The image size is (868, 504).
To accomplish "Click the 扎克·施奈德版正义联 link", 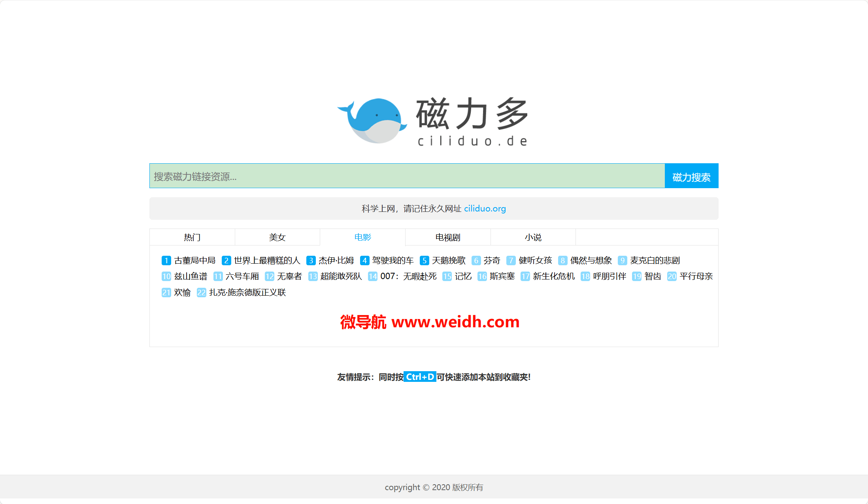I will click(247, 293).
